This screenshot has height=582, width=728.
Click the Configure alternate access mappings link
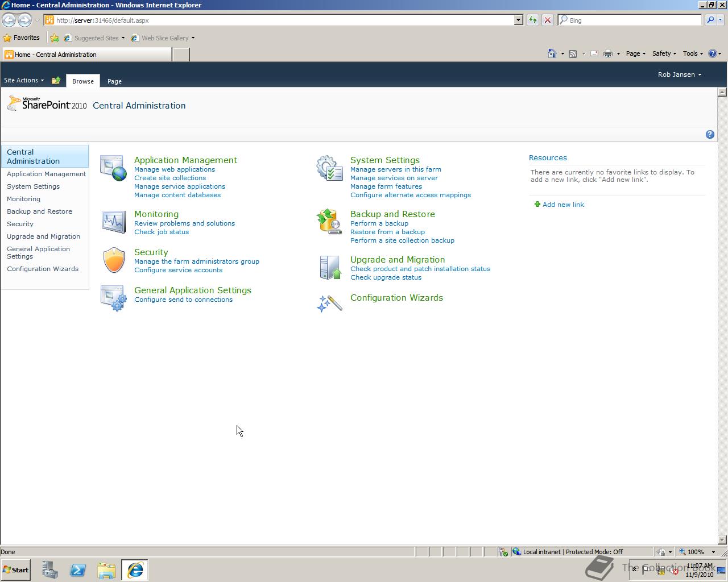[x=411, y=195]
